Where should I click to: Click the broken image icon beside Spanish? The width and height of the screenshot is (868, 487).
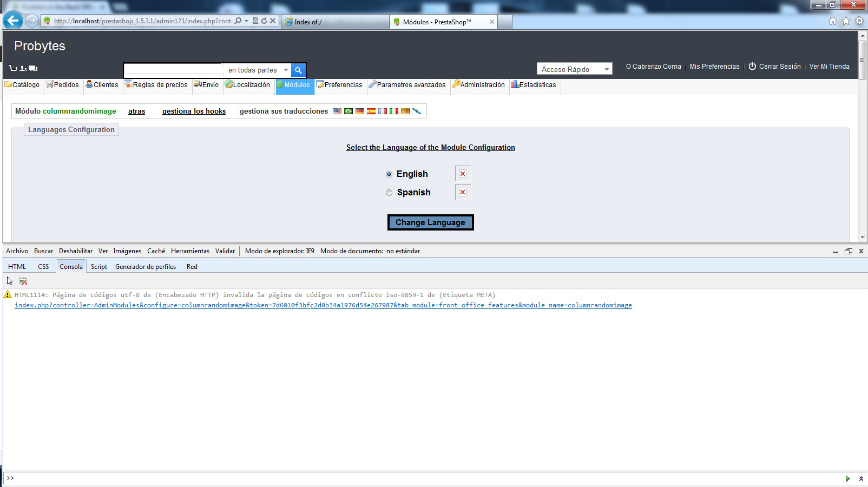pos(463,192)
